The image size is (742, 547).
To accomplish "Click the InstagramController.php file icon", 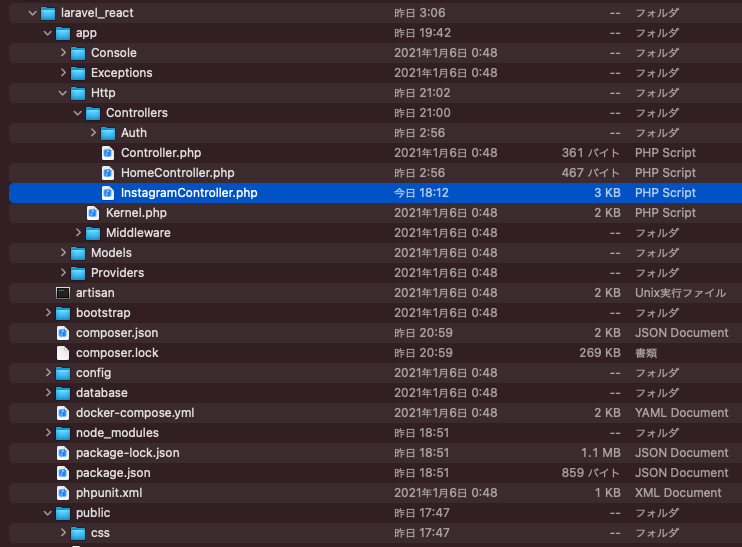I will tap(108, 193).
